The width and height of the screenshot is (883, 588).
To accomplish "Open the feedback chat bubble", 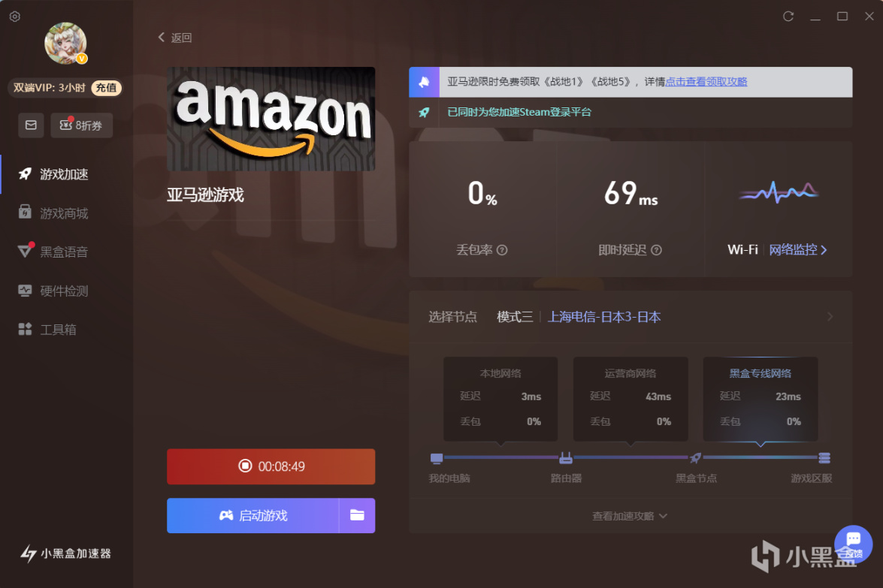I will point(854,543).
